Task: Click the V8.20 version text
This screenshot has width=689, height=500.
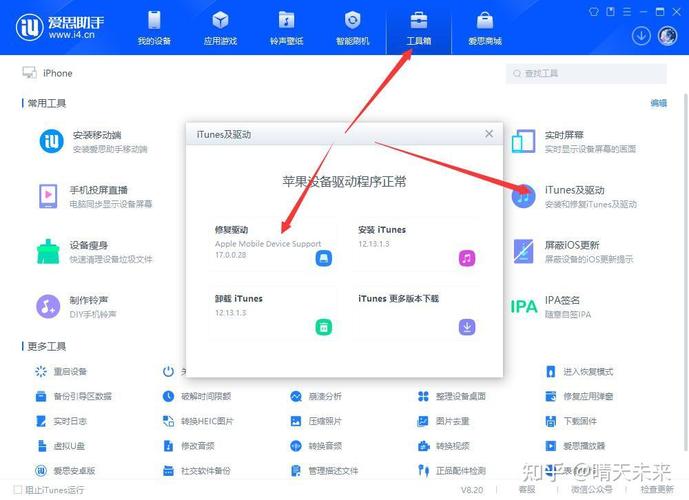Action: pyautogui.click(x=471, y=489)
